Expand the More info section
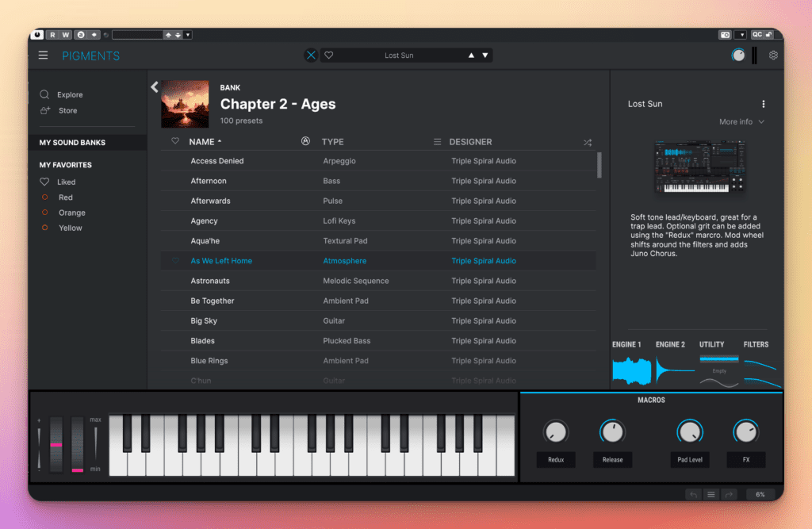Image resolution: width=812 pixels, height=529 pixels. (x=741, y=122)
